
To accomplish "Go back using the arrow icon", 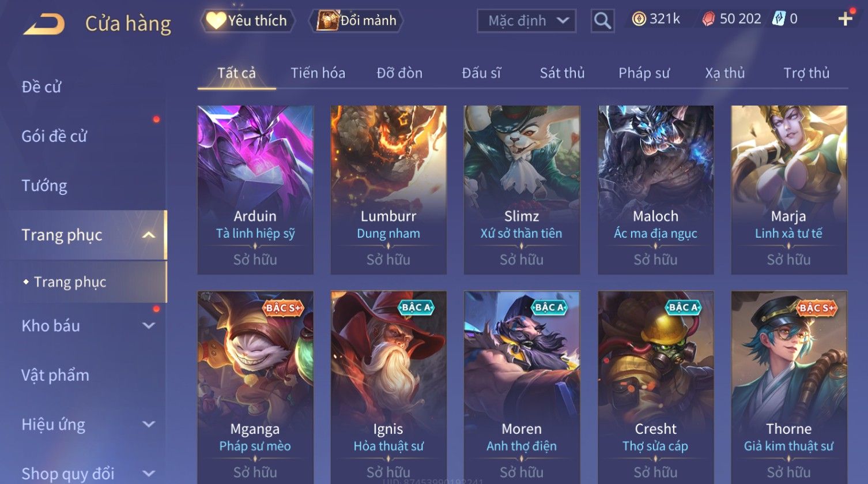I will (x=44, y=24).
